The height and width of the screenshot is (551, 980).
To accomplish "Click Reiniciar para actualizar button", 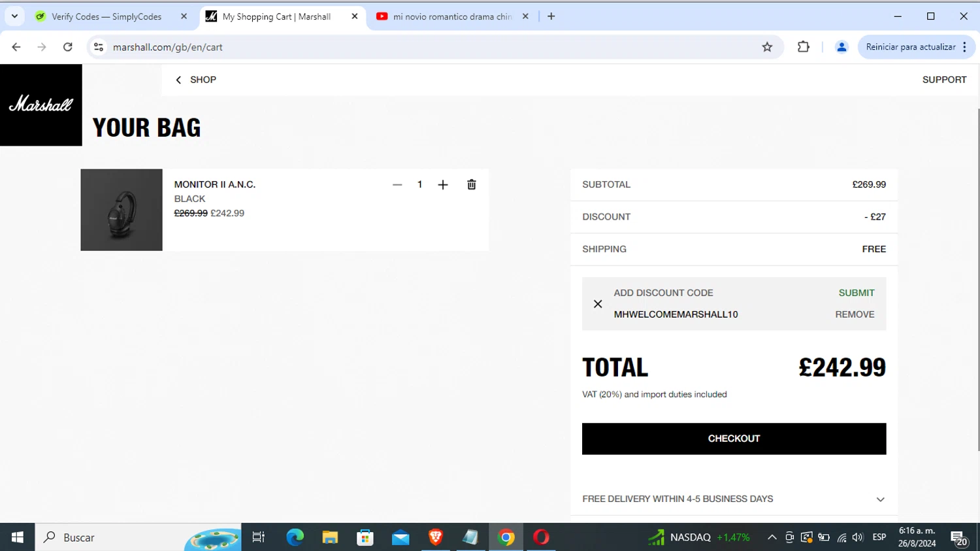I will tap(911, 47).
